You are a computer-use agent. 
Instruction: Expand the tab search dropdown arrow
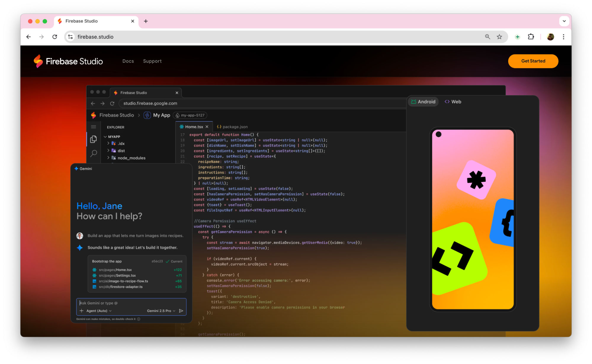pyautogui.click(x=564, y=21)
